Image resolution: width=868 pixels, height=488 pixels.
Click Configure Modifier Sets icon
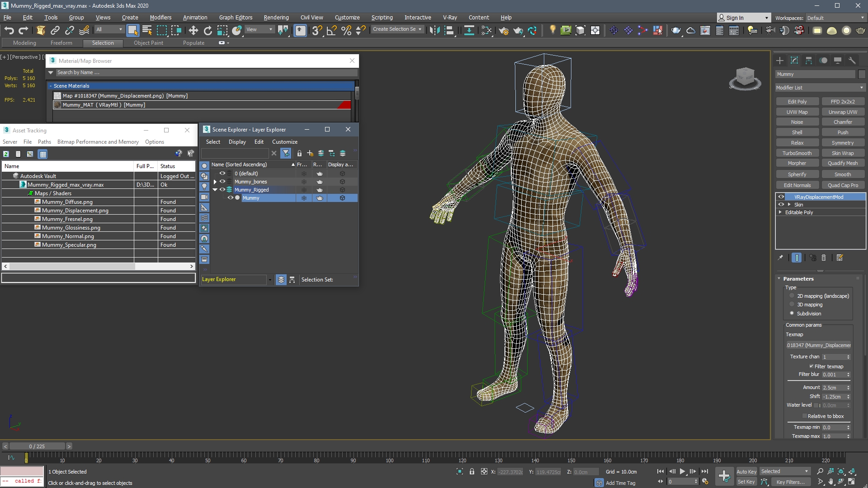point(840,258)
